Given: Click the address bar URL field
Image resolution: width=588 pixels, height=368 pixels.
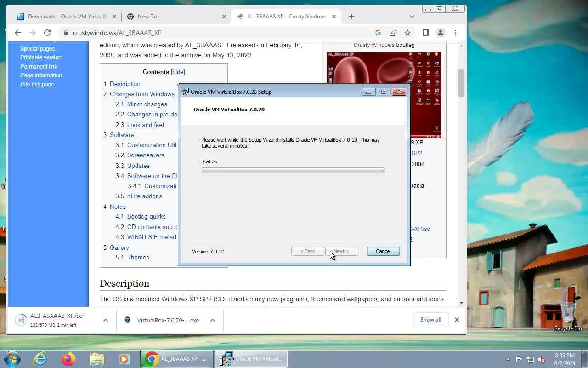Looking at the screenshot, I should click(216, 33).
